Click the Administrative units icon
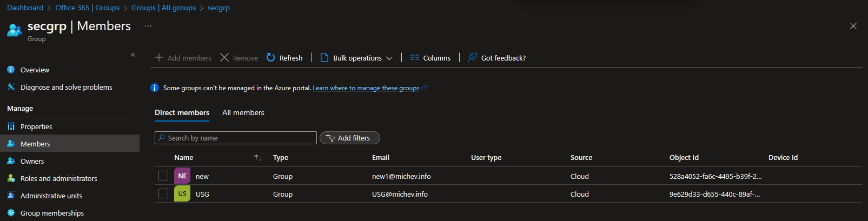868x221 pixels. (x=11, y=196)
